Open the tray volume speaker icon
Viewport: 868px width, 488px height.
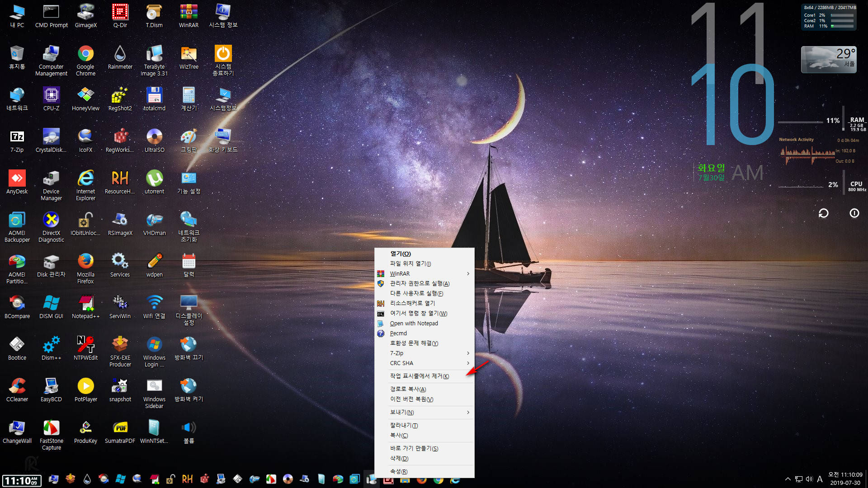[809, 479]
